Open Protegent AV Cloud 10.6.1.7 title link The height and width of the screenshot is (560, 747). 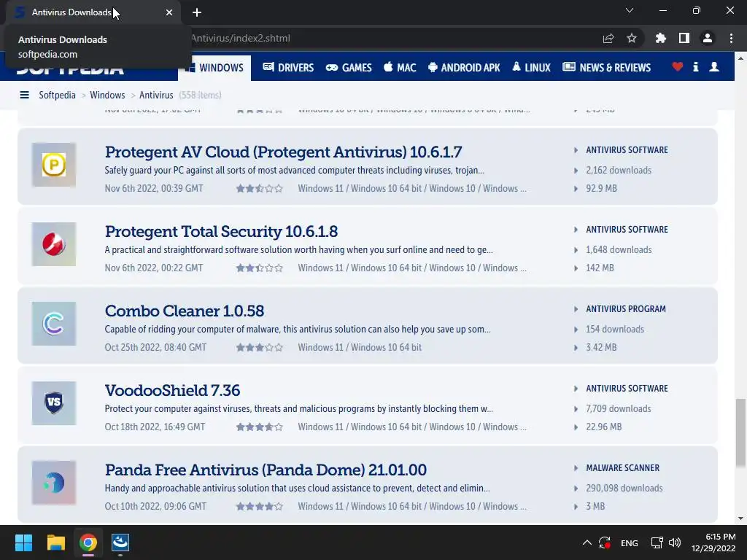point(284,152)
